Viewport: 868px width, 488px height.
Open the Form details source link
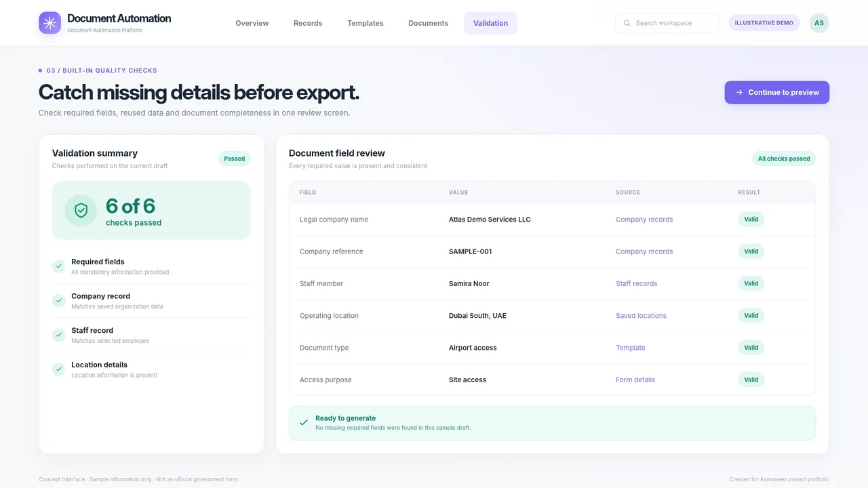pos(635,380)
